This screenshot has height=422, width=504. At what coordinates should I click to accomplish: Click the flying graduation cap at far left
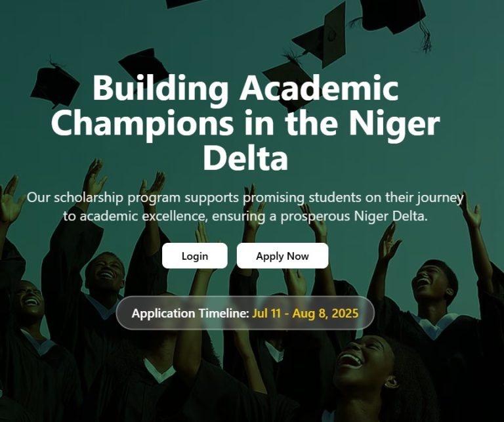click(54, 84)
